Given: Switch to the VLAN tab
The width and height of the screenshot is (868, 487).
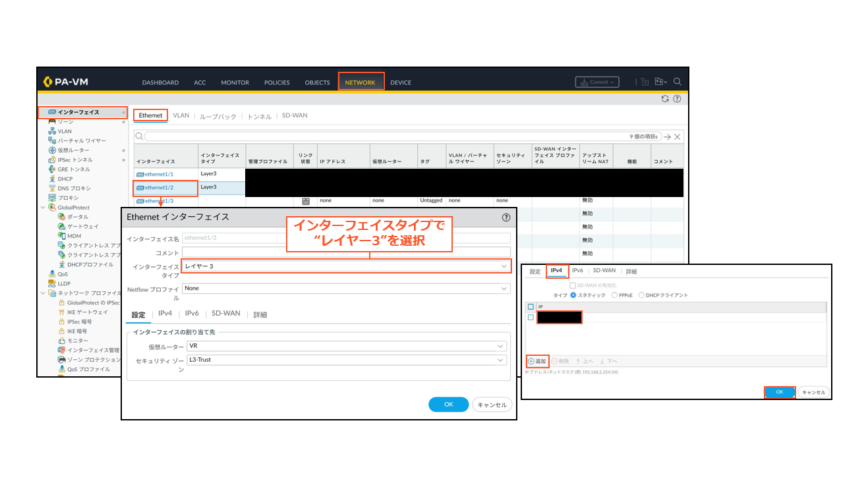Looking at the screenshot, I should pyautogui.click(x=180, y=115).
